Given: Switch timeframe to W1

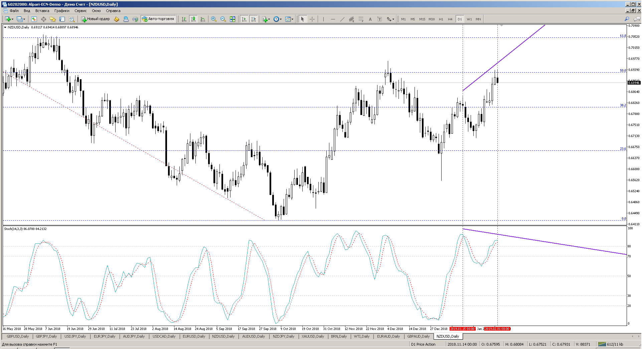Looking at the screenshot, I should pos(469,19).
